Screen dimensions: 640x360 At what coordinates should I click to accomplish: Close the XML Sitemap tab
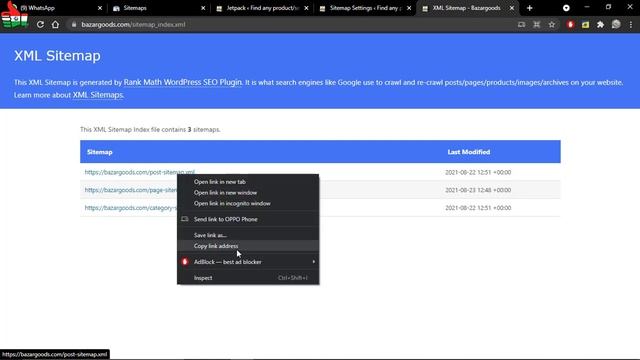pyautogui.click(x=512, y=8)
